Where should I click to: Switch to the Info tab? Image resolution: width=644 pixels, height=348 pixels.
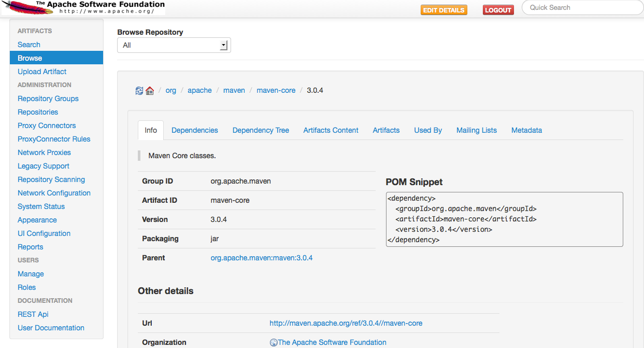tap(151, 130)
